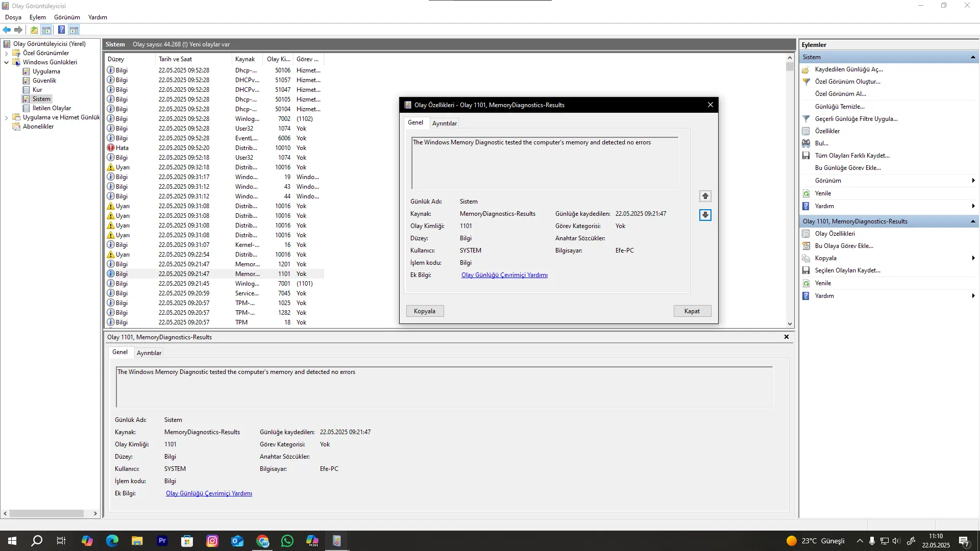The image size is (980, 551).
Task: Select Abonelikler in the console tree
Action: (38, 127)
